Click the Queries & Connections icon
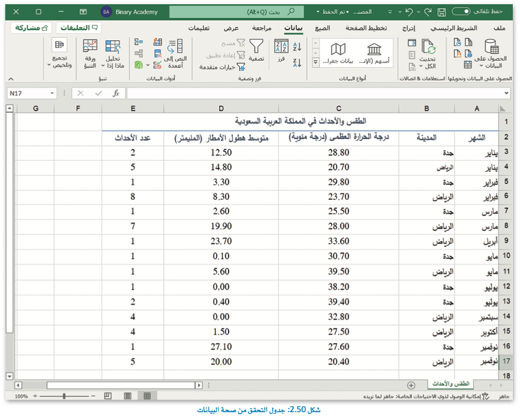Image resolution: width=520 pixels, height=420 pixels. [x=411, y=43]
